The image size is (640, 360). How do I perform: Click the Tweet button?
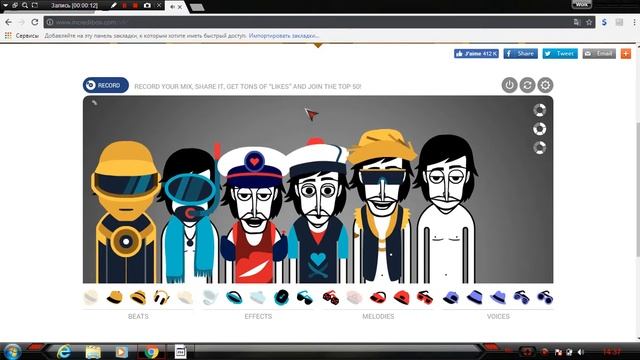pos(560,53)
